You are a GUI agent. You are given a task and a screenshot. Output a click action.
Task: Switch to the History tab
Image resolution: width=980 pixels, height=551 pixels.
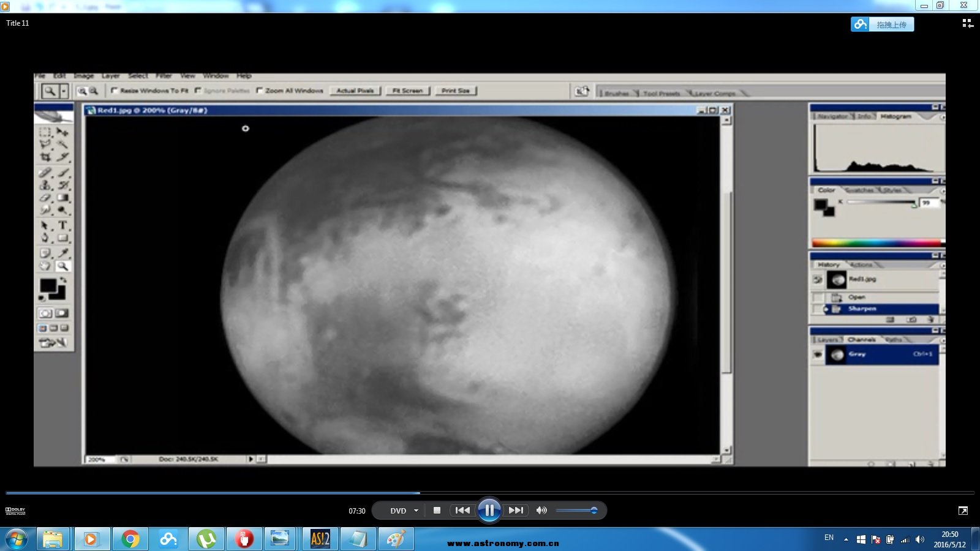coord(828,264)
